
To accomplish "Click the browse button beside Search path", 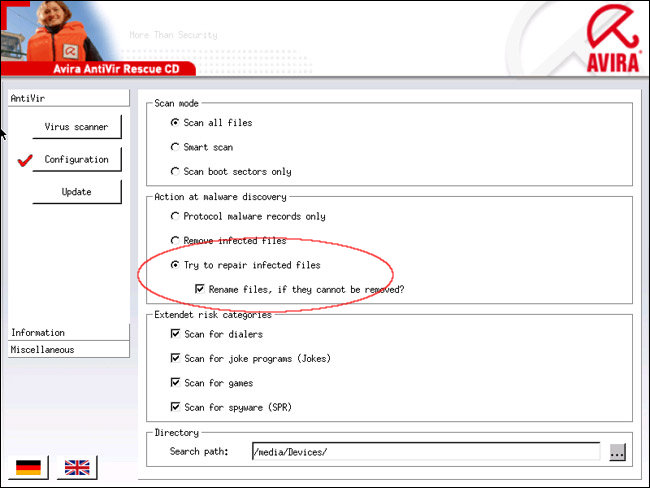I will point(617,452).
